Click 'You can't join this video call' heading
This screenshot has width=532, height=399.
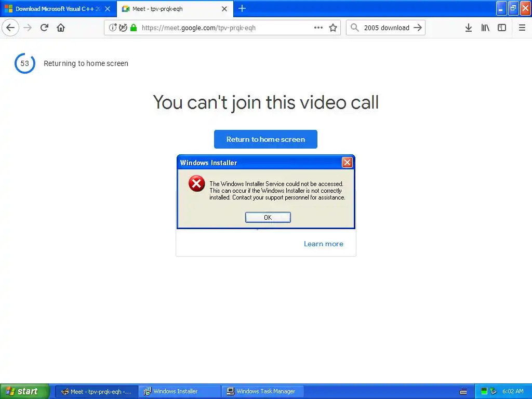(265, 102)
